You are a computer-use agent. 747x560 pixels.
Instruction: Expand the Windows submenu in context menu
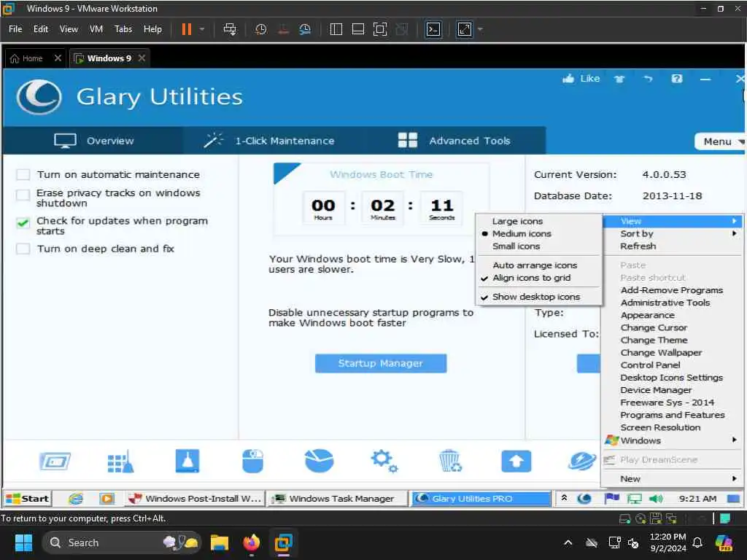click(672, 440)
